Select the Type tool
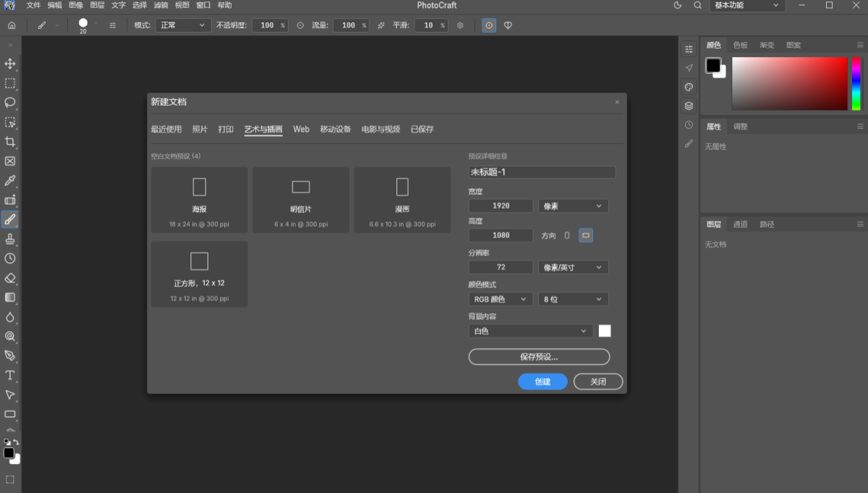This screenshot has width=868, height=493. tap(10, 375)
